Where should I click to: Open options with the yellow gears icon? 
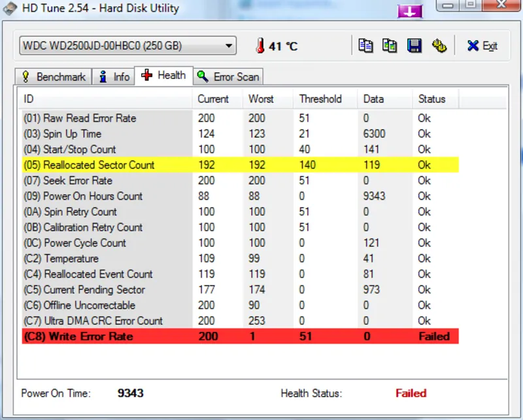tap(439, 46)
